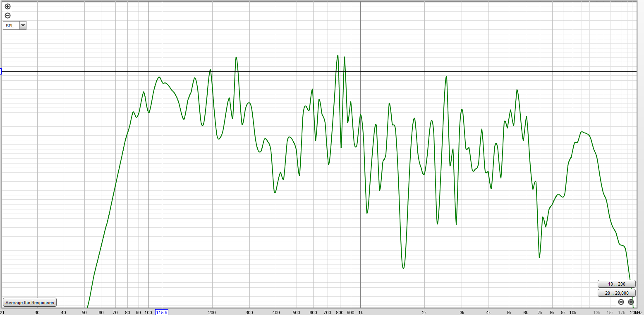Click Average the Responses button

(30, 303)
